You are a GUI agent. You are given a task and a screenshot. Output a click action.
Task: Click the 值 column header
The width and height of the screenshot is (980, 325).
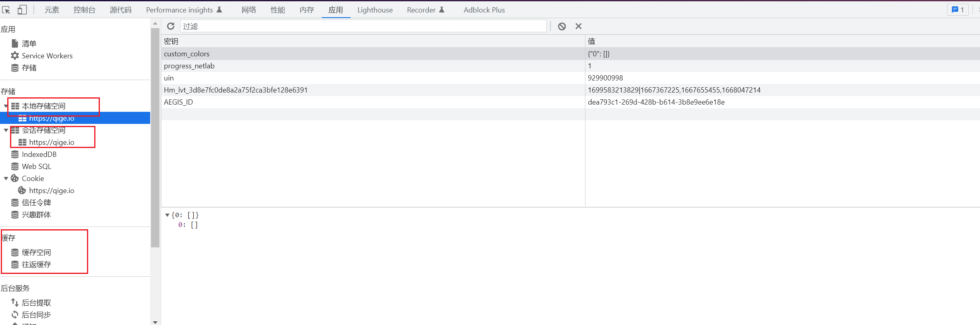(x=782, y=41)
